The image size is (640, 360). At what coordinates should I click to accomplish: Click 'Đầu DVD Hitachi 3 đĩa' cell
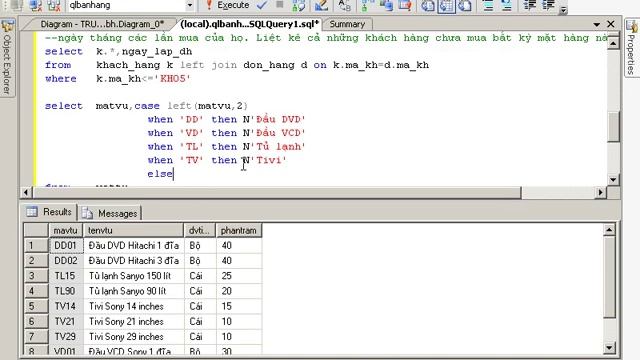point(133,261)
